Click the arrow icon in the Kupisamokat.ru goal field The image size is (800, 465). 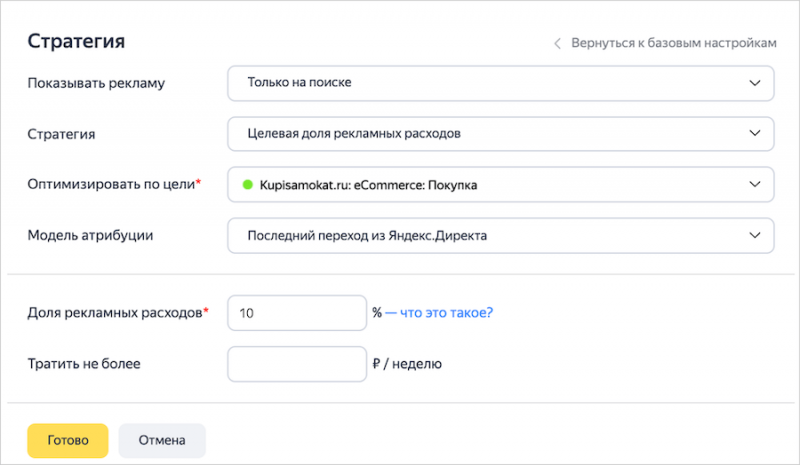(755, 185)
